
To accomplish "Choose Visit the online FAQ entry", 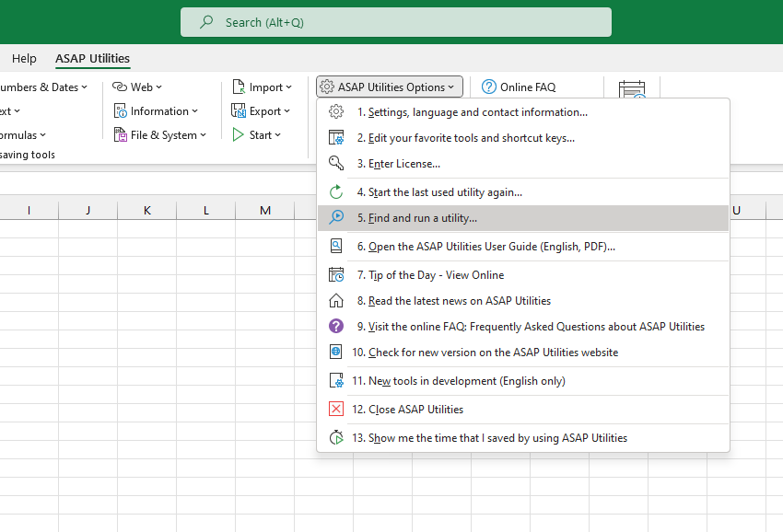I will pos(523,327).
